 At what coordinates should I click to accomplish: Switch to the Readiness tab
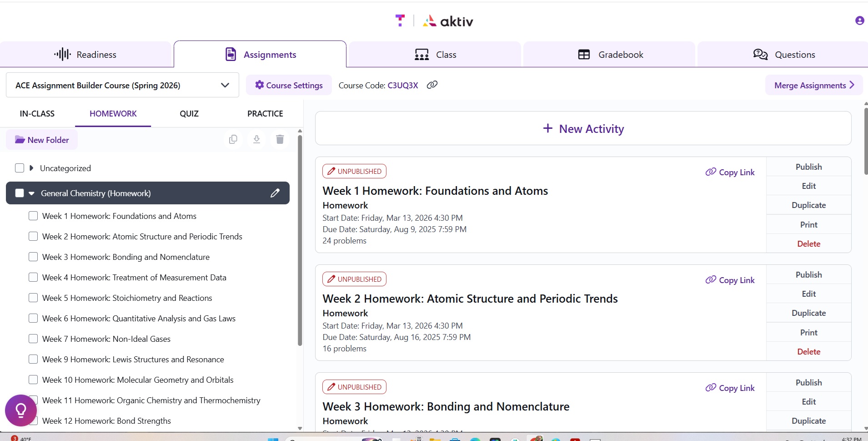tap(85, 55)
